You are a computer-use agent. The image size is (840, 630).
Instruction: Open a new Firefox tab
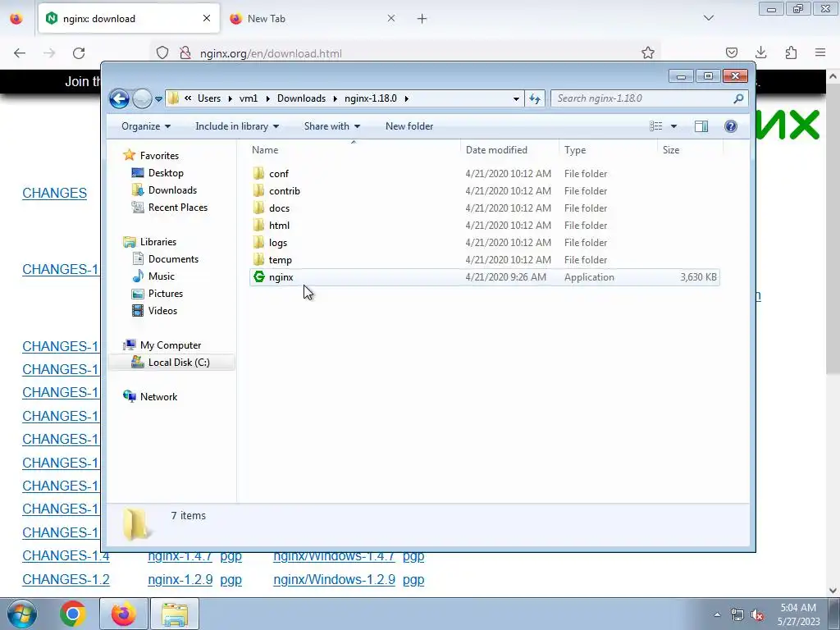coord(422,19)
